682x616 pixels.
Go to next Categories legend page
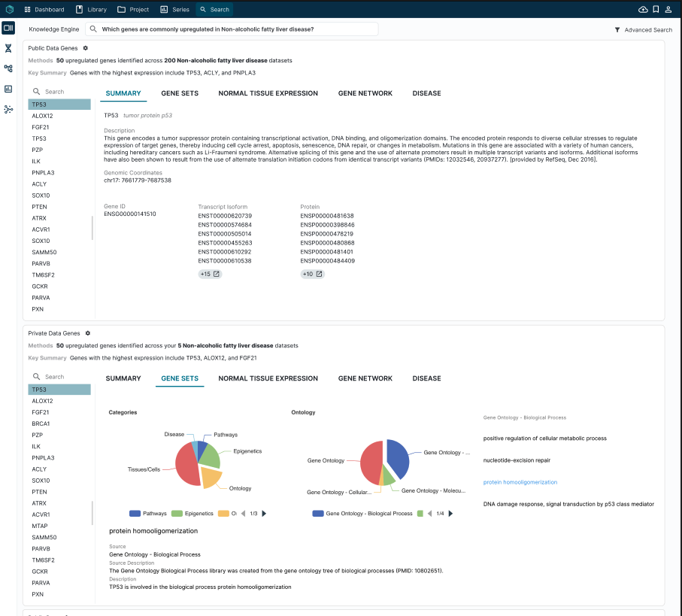point(264,513)
